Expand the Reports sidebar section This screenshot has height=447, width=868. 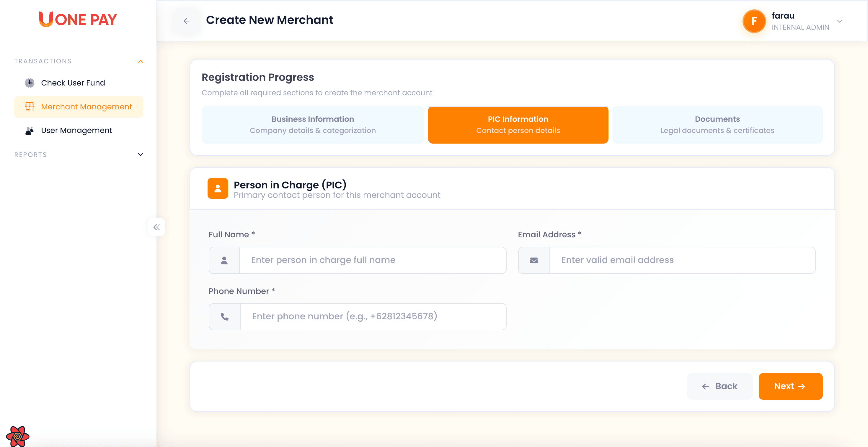(141, 155)
